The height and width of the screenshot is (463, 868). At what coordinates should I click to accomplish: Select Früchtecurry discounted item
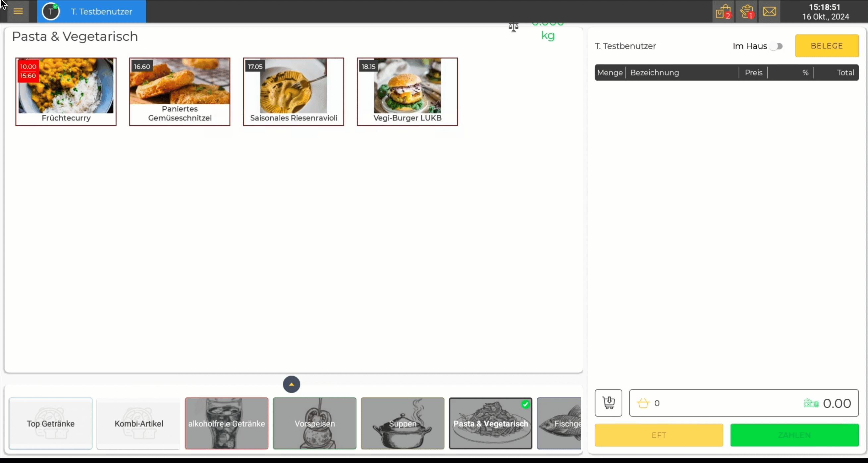66,91
